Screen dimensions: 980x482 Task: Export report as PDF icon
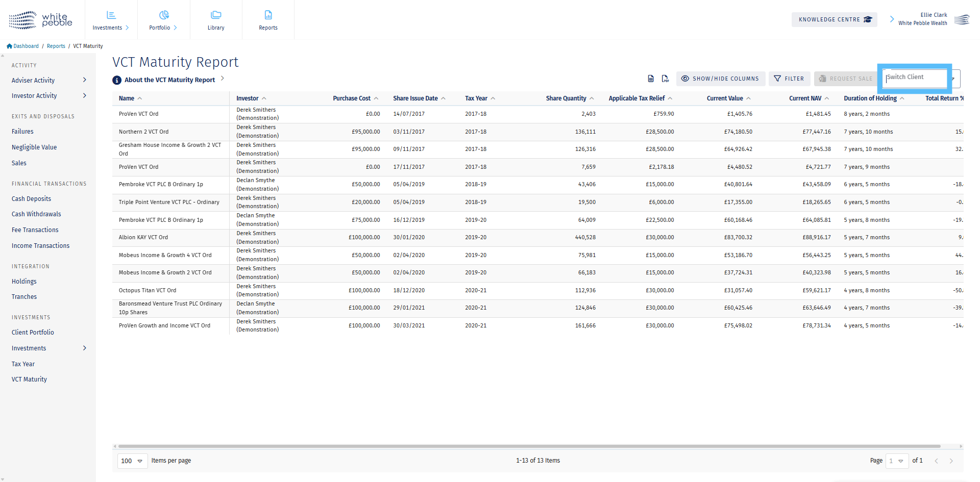(665, 79)
